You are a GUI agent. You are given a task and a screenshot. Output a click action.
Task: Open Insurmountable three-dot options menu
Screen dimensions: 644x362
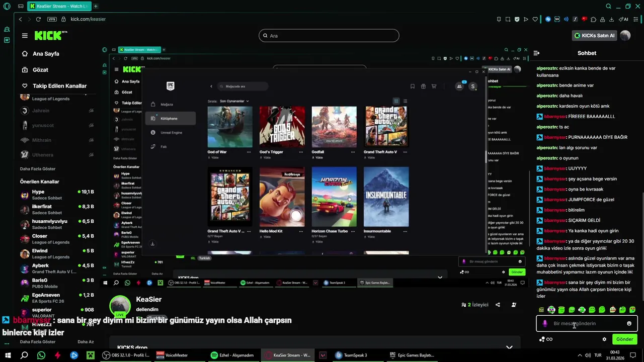405,231
